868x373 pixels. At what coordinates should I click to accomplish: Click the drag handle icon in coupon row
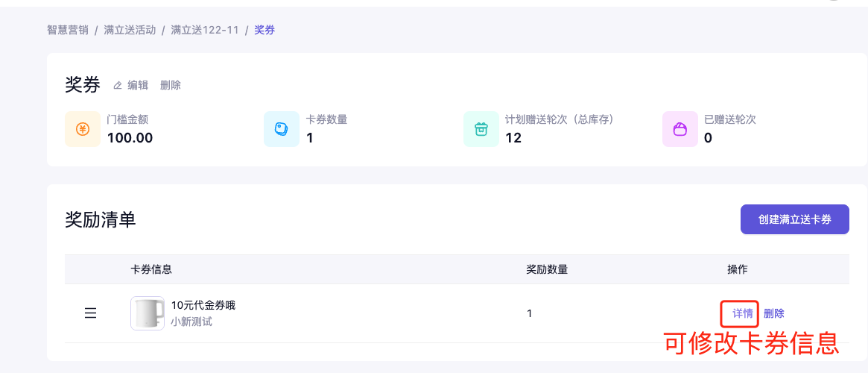point(90,313)
